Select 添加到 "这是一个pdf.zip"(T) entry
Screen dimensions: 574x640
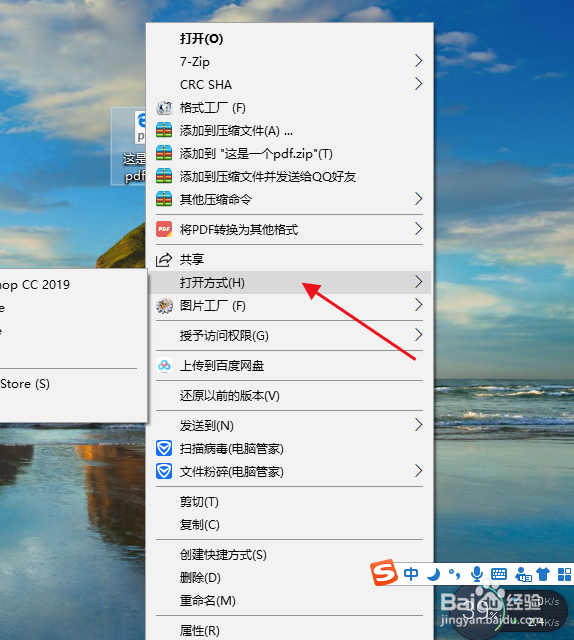tap(289, 153)
